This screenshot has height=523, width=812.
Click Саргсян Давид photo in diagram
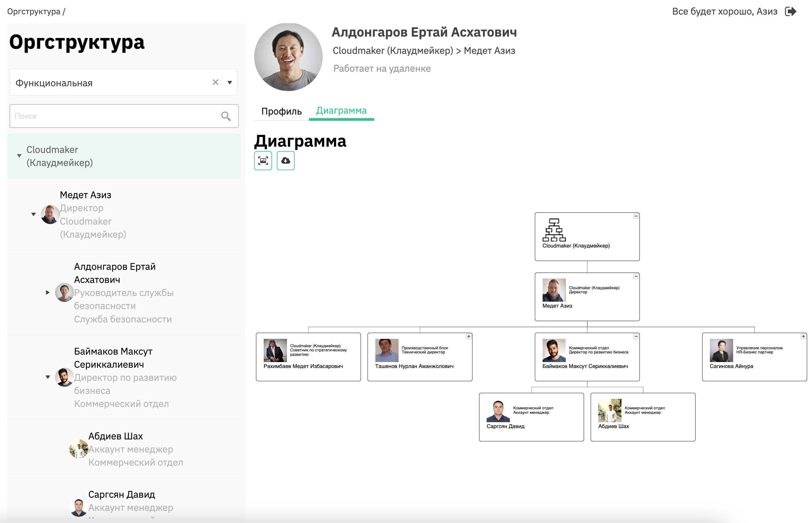(x=498, y=410)
